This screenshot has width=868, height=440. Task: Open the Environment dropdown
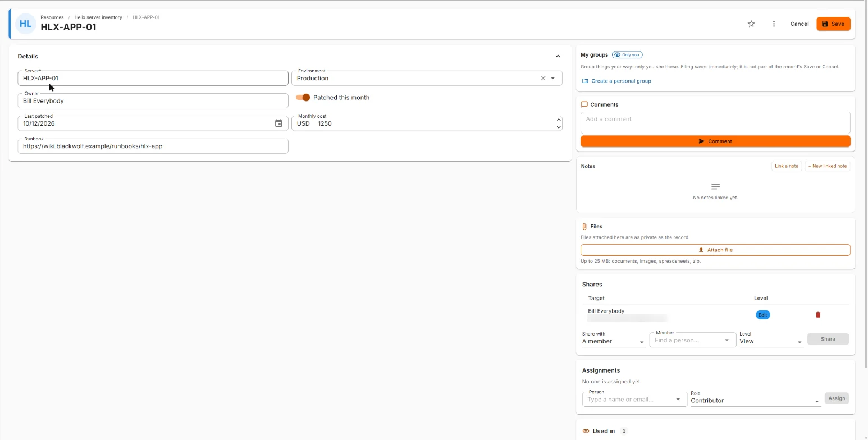552,79
